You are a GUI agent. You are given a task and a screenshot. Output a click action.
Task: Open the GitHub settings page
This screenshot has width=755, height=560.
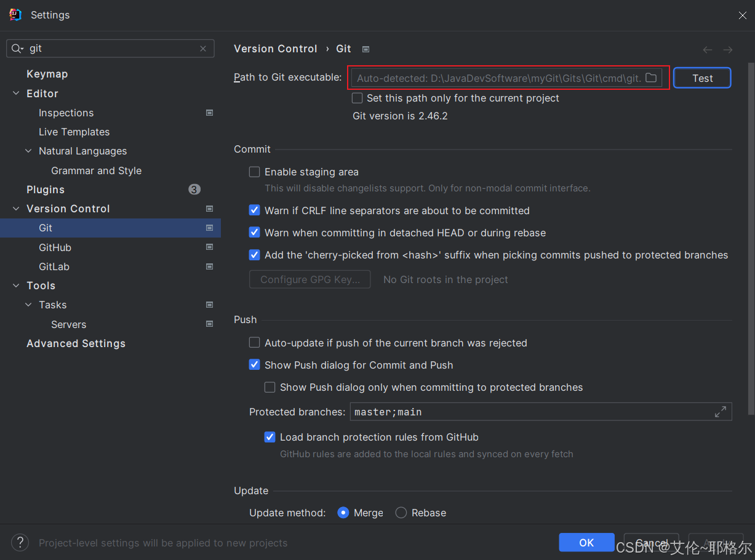(x=55, y=247)
